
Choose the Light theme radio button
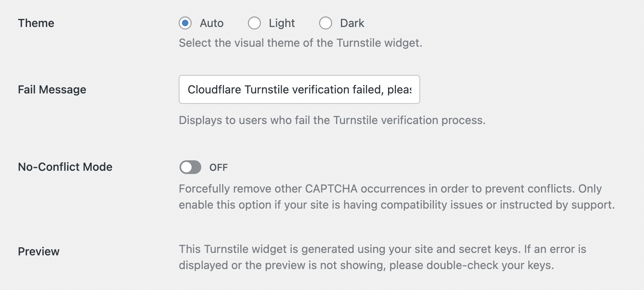(x=254, y=23)
